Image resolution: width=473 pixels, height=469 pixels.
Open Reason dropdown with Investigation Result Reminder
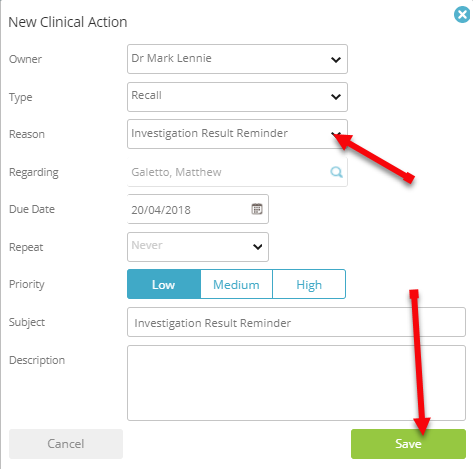tap(237, 134)
